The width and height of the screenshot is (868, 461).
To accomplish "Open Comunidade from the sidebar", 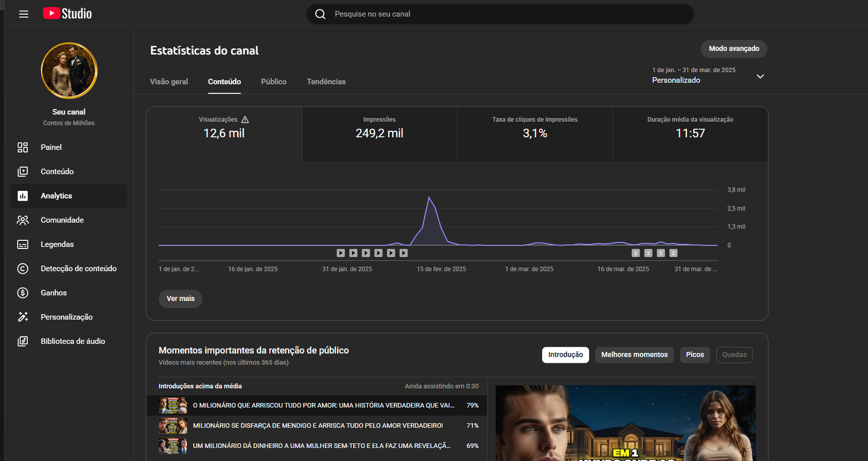I will coord(62,220).
